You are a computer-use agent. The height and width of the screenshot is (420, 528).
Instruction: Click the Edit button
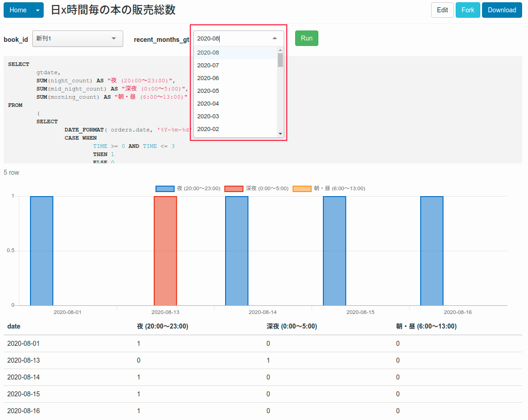point(442,10)
